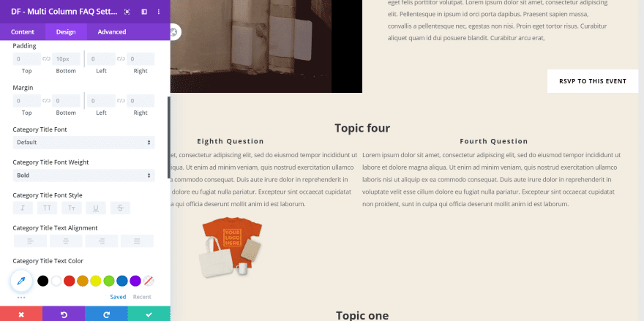
Task: Toggle strikethrough font style button
Action: (120, 208)
